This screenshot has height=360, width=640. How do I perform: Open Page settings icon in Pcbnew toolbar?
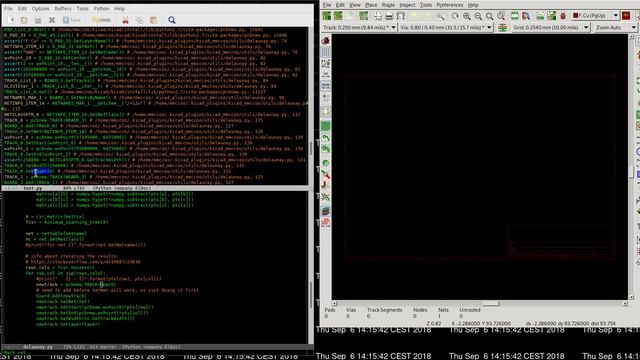point(378,16)
